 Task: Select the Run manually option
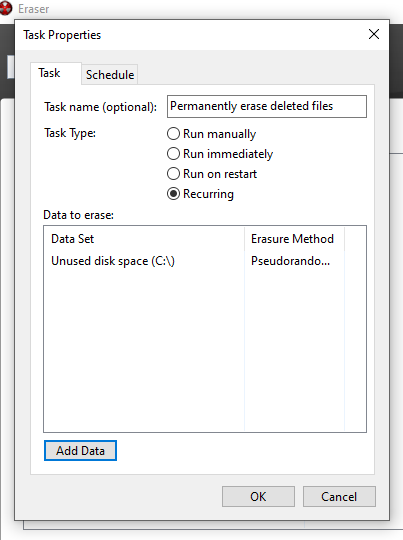pos(211,134)
